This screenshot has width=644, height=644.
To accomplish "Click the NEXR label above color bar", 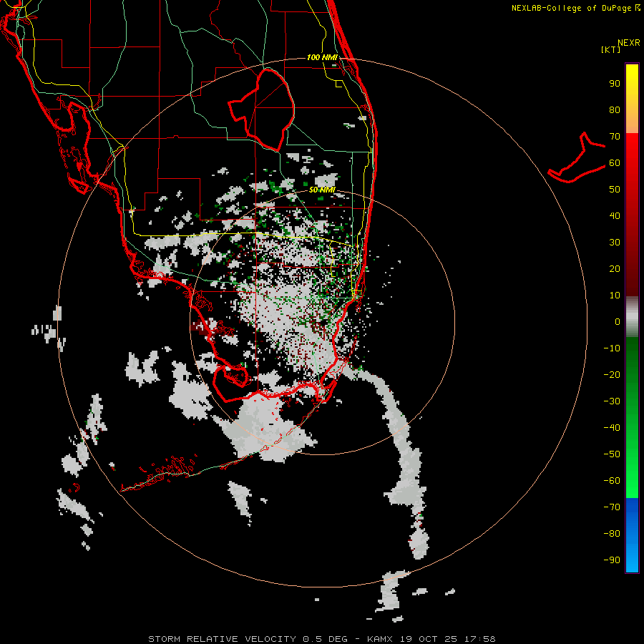I will (629, 43).
